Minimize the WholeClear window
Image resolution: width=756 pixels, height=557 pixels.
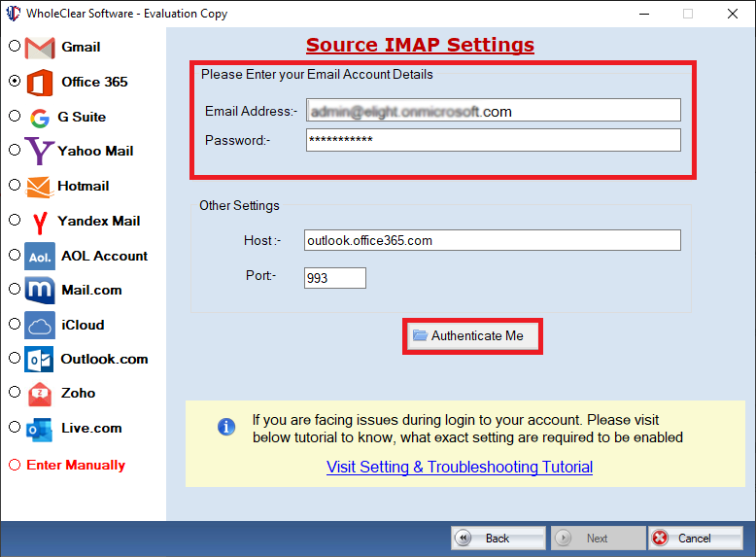pyautogui.click(x=644, y=14)
